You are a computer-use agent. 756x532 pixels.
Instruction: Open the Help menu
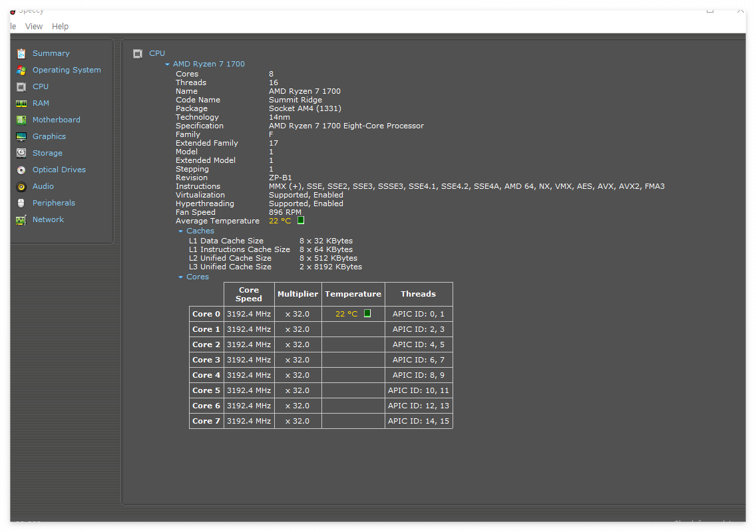coord(61,27)
